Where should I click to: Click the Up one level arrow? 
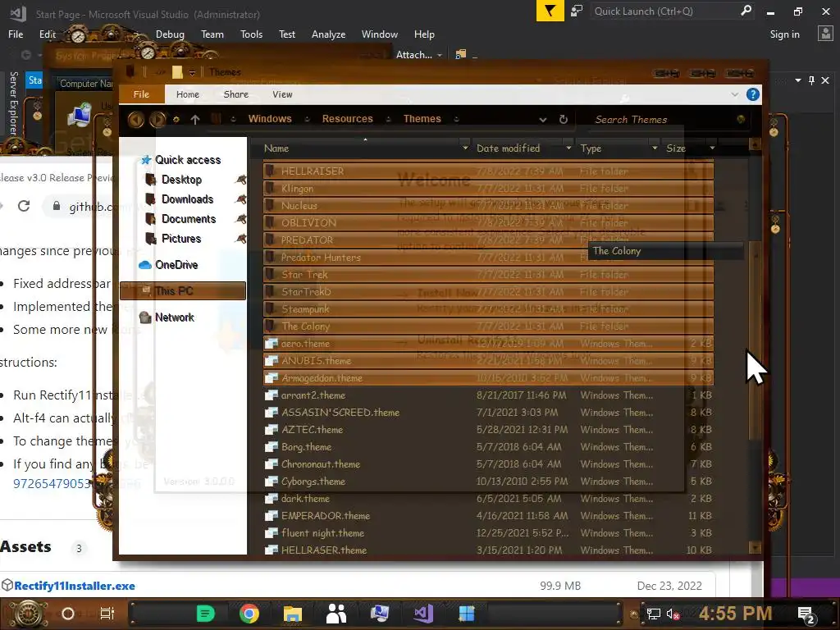(195, 120)
